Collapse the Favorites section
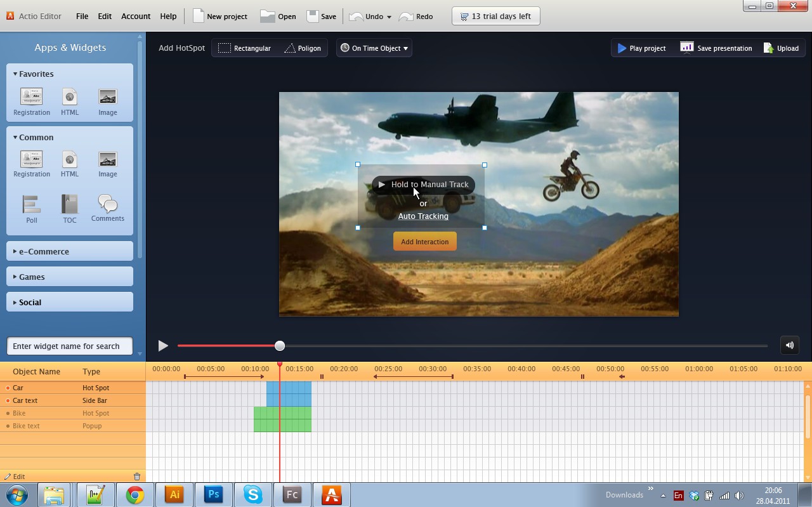812x507 pixels. 15,74
